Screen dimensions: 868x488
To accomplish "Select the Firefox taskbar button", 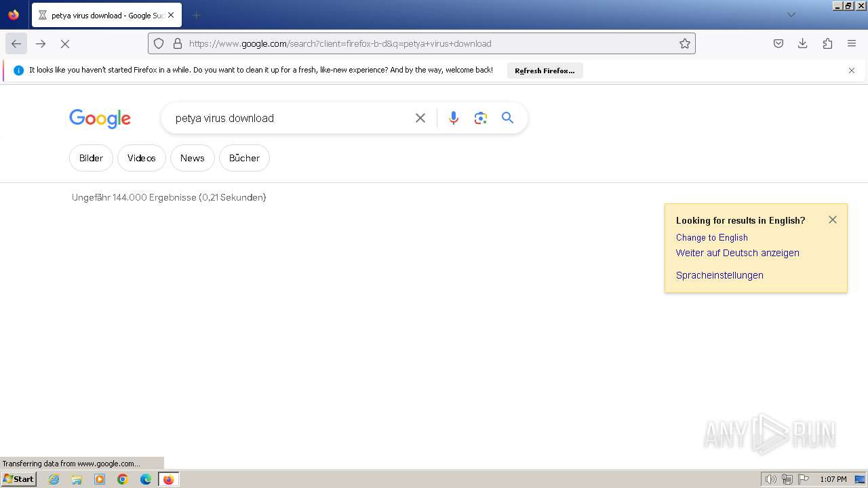I will 169,479.
